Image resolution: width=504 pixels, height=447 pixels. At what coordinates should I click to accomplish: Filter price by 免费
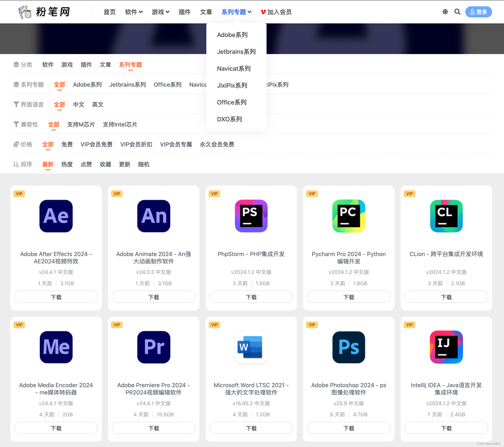tap(67, 144)
